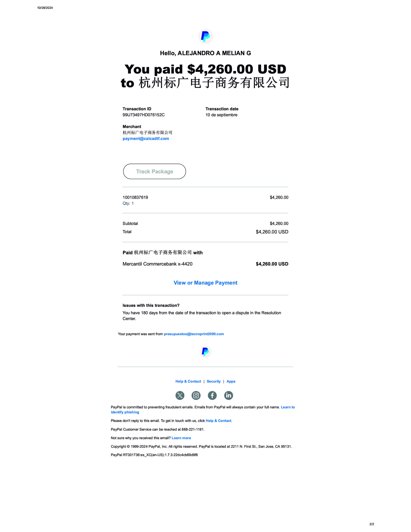Open the LinkedIn social icon
The height and width of the screenshot is (532, 411).
tap(229, 395)
